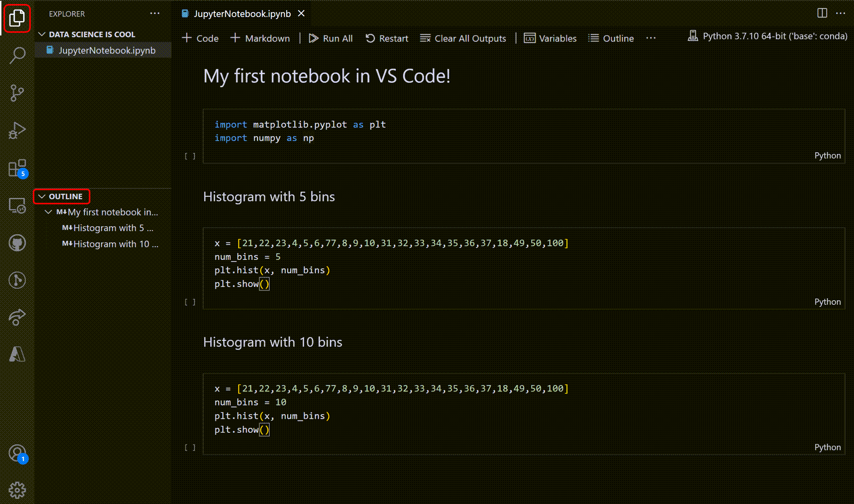Select the Source Control icon
The image size is (854, 504).
point(17,92)
